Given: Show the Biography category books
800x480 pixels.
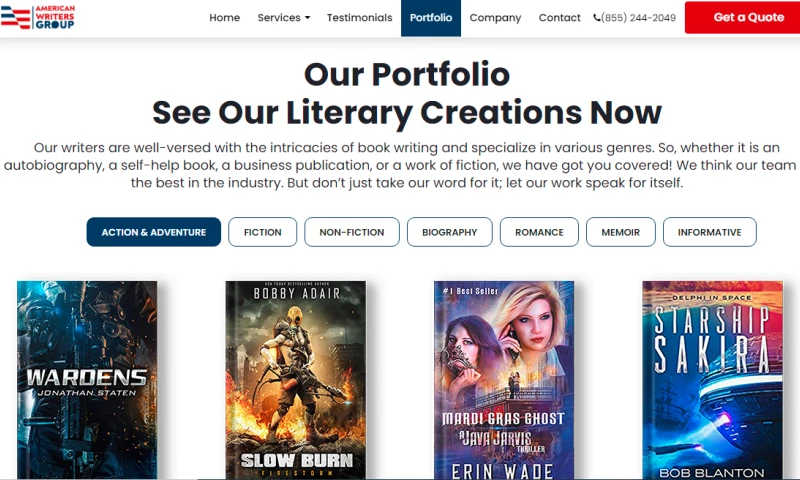Looking at the screenshot, I should click(x=449, y=232).
